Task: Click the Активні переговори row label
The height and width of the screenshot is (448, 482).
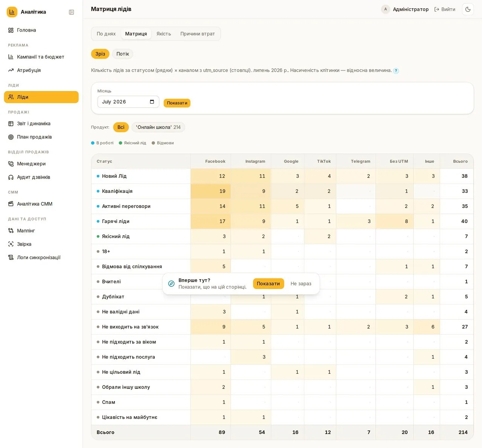Action: pyautogui.click(x=126, y=206)
